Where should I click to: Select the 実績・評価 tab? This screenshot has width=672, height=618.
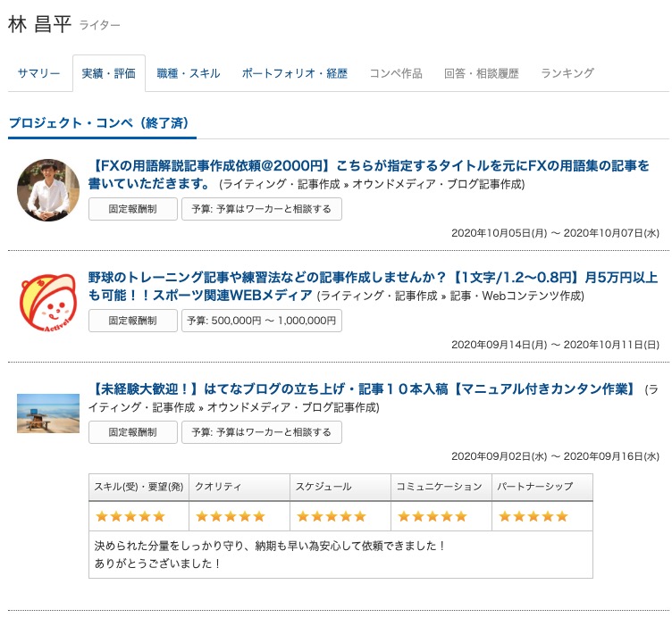click(x=108, y=73)
